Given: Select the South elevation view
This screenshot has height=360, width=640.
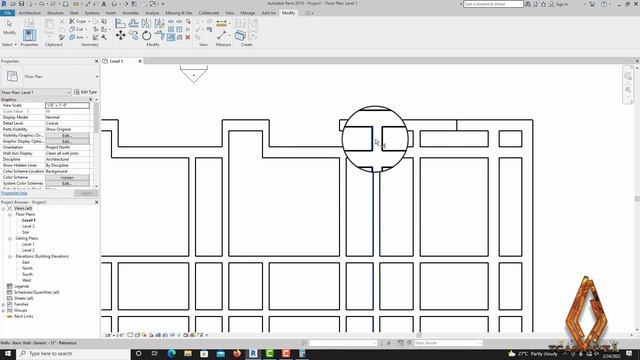Looking at the screenshot, I should pos(27,274).
